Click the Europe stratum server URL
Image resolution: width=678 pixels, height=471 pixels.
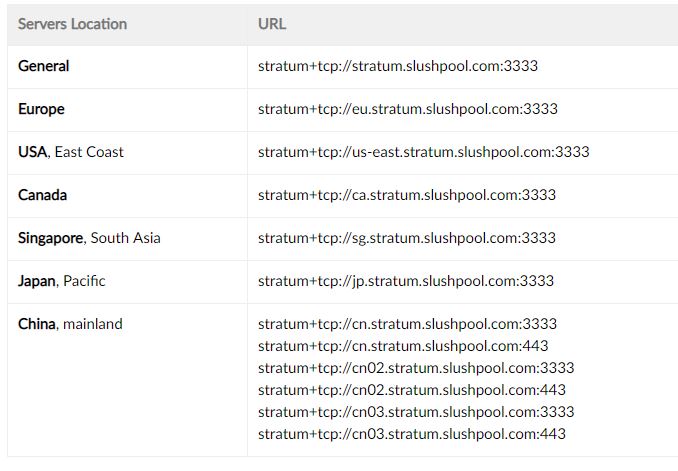coord(408,109)
